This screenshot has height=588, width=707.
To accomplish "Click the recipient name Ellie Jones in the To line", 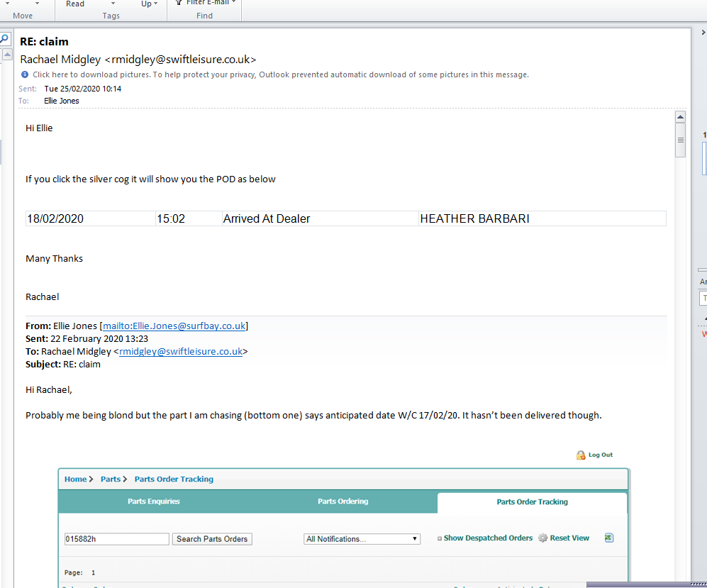I will click(61, 101).
